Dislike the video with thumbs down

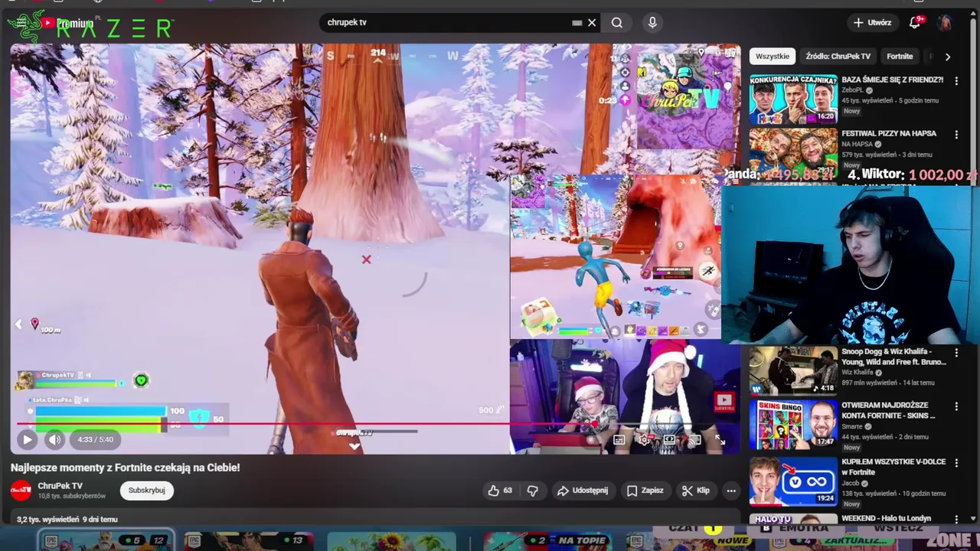click(x=533, y=491)
